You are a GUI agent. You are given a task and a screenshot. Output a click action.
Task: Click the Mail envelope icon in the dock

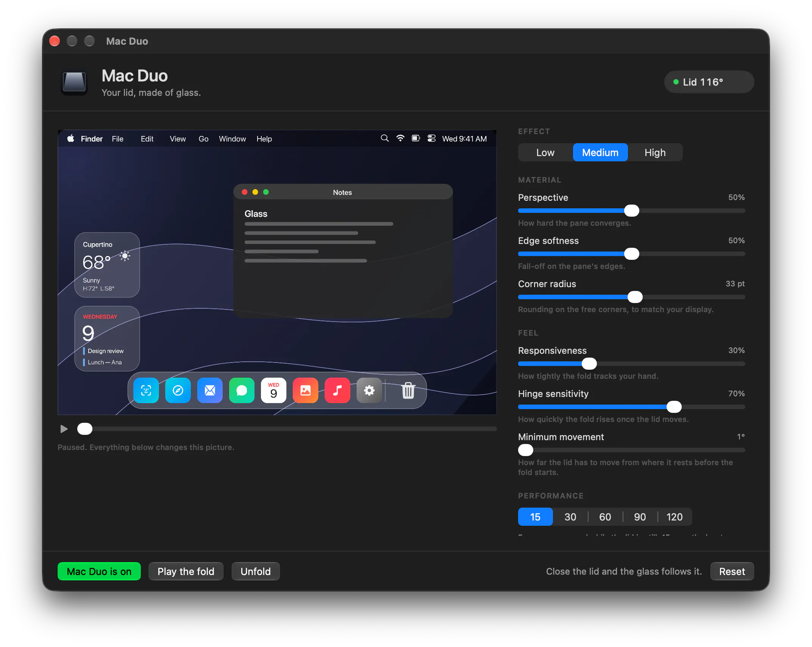click(x=210, y=390)
